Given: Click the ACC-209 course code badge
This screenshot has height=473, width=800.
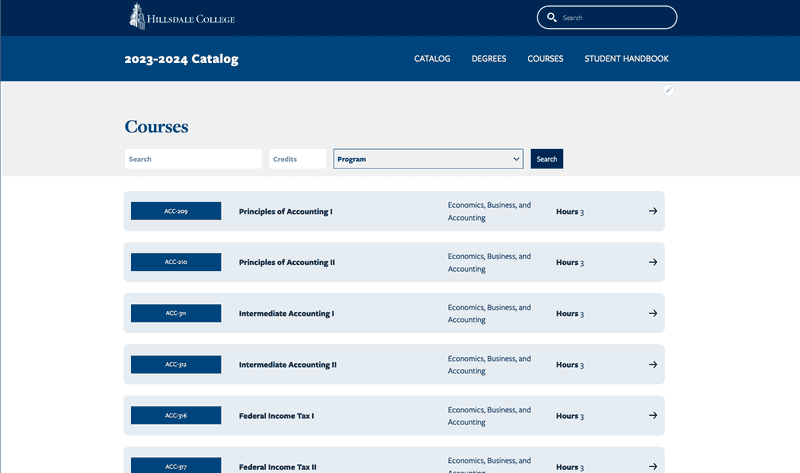Looking at the screenshot, I should tap(176, 211).
